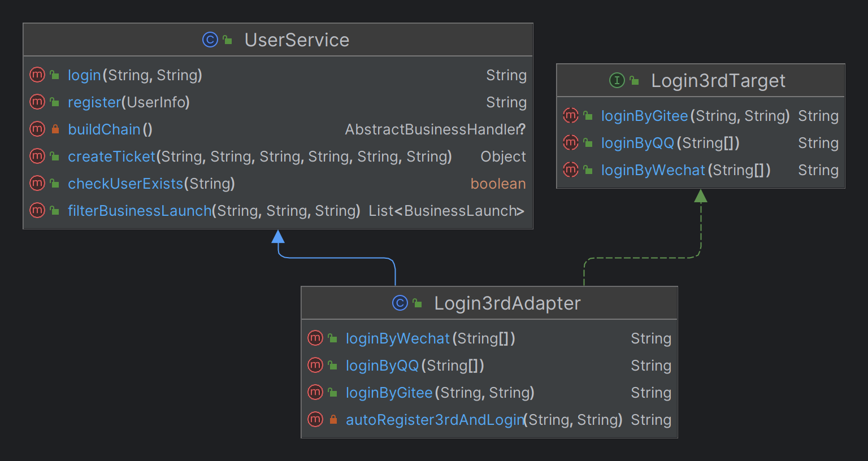Click method icon beside Login3rdAdapter loginByQQ

(x=315, y=365)
